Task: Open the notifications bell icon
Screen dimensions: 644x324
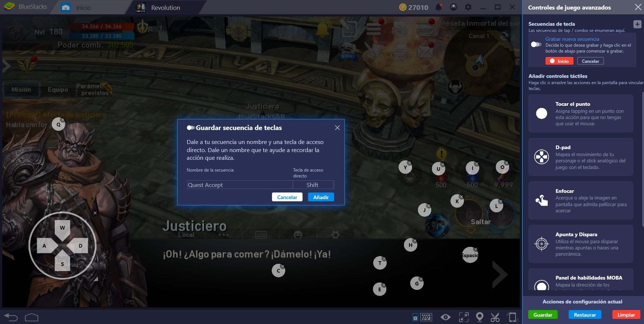Action: point(439,7)
